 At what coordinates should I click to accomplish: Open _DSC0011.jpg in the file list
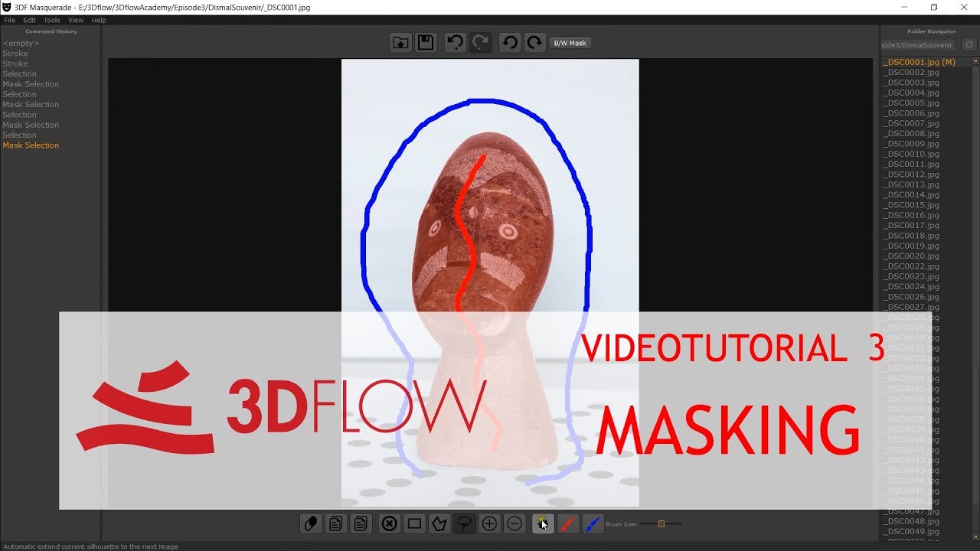[x=911, y=164]
